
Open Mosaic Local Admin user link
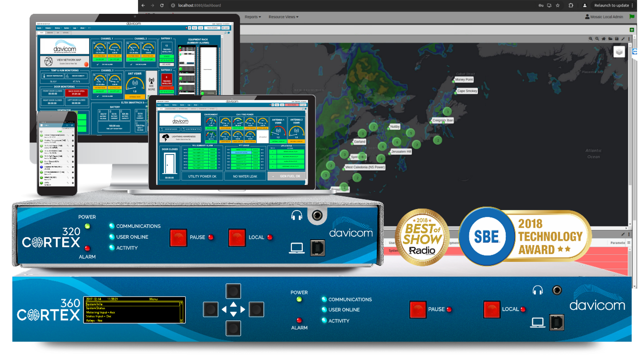pos(604,17)
